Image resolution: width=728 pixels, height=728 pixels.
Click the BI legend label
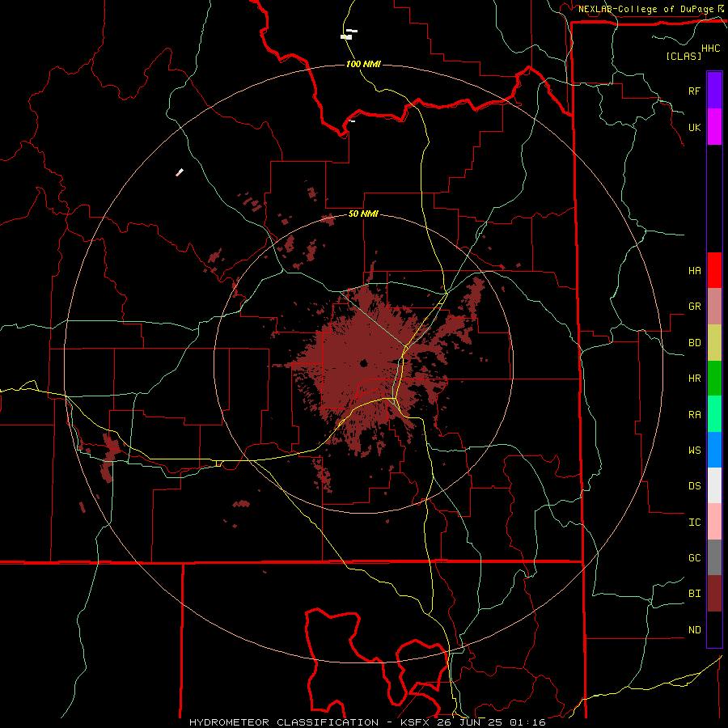click(x=694, y=594)
